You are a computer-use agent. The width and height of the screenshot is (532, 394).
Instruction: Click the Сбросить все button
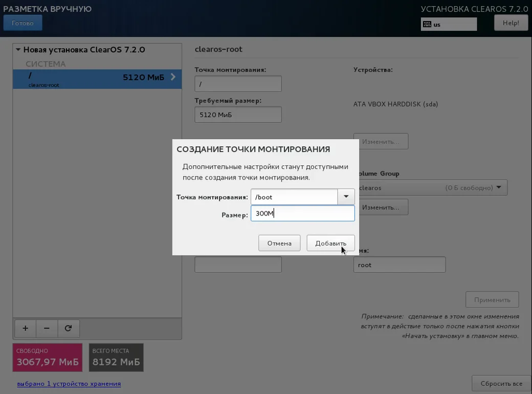pos(501,383)
